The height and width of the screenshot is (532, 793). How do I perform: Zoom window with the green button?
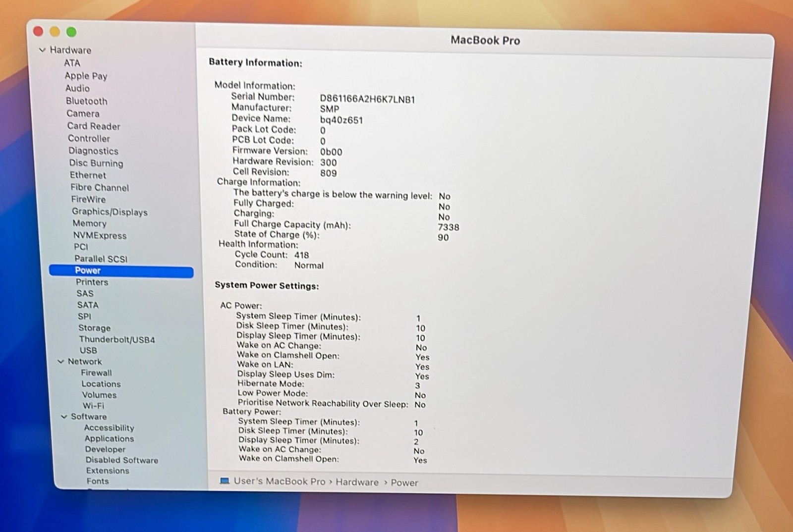(x=71, y=32)
